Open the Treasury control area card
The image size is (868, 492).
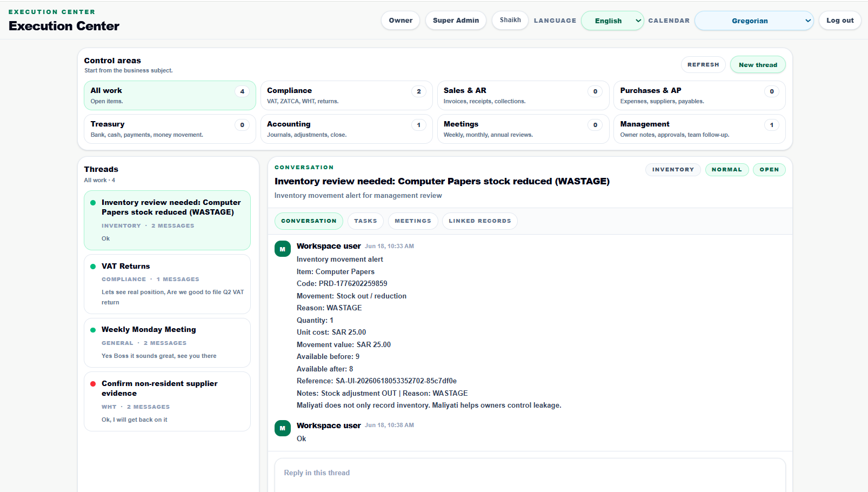170,129
